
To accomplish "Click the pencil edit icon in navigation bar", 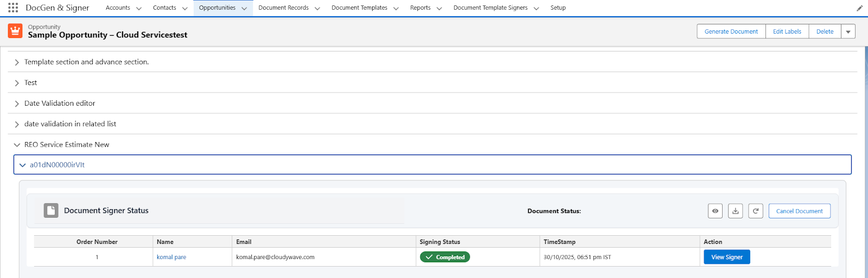I will pos(859,8).
